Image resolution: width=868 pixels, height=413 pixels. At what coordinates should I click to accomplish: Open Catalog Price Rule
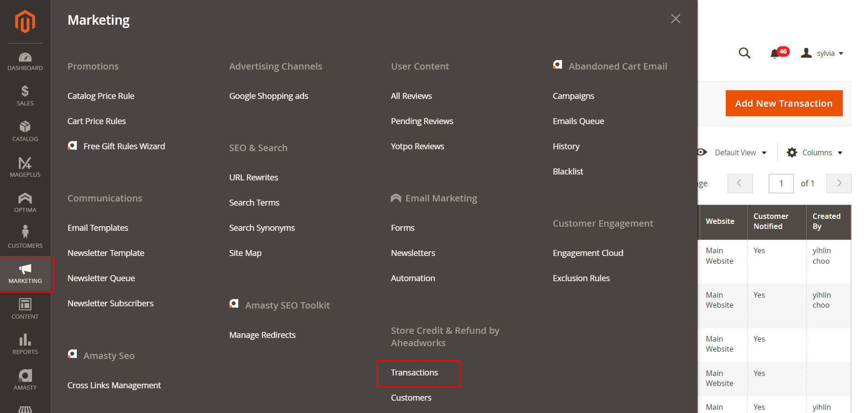coord(101,96)
